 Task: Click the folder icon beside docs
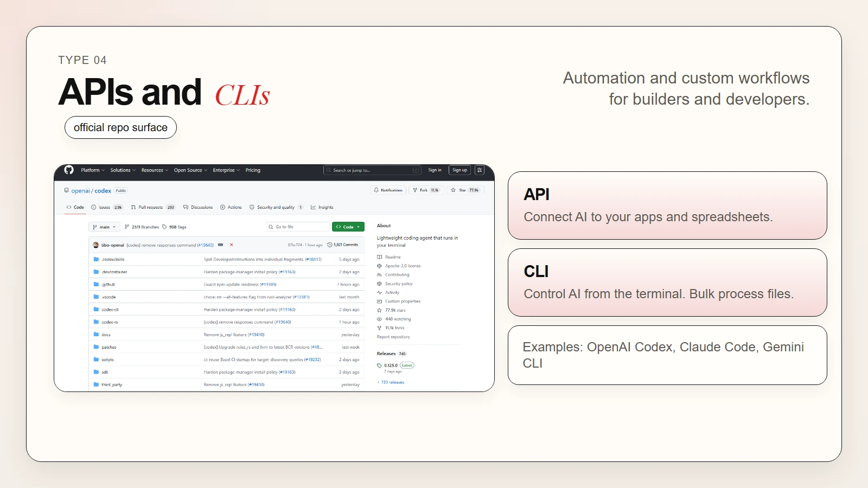(96, 335)
